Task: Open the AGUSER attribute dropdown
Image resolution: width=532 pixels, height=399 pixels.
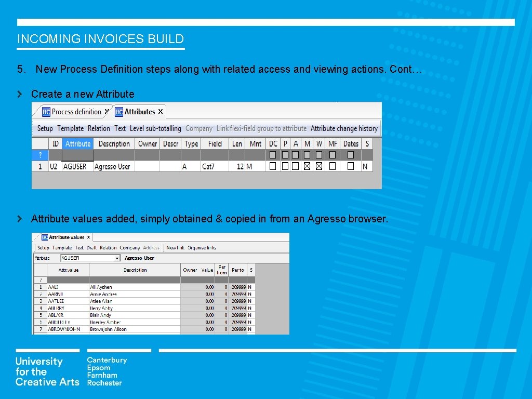Action: pos(117,258)
